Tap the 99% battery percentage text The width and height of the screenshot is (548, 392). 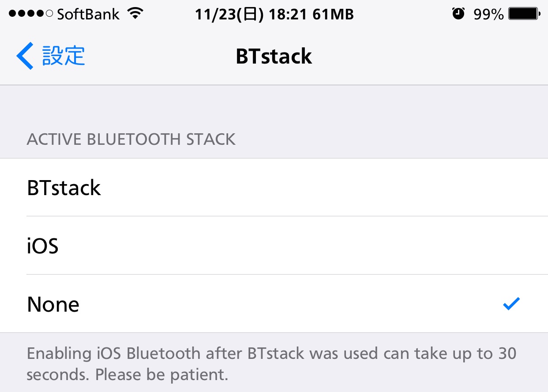(x=488, y=15)
